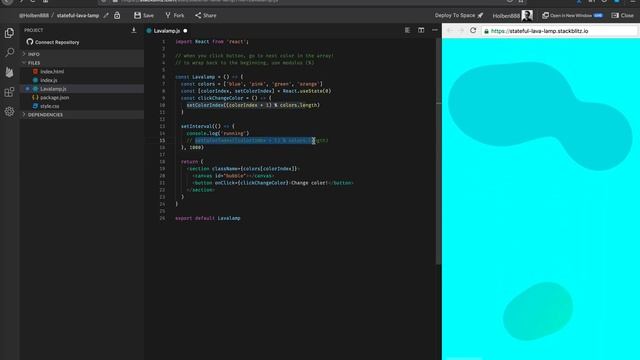The width and height of the screenshot is (640, 360).
Task: Click the small blob in preview
Action: [538, 311]
